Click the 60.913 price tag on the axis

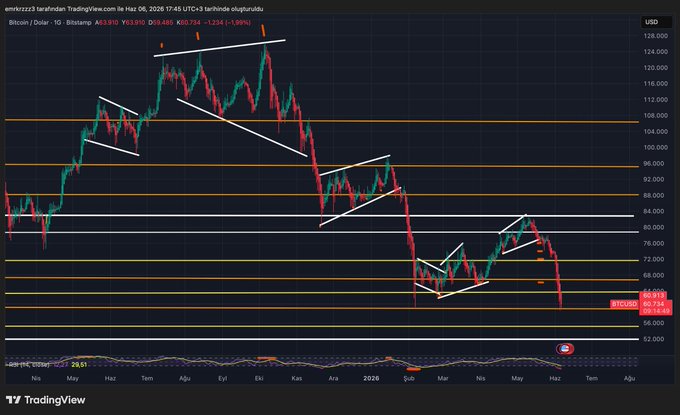tap(653, 295)
